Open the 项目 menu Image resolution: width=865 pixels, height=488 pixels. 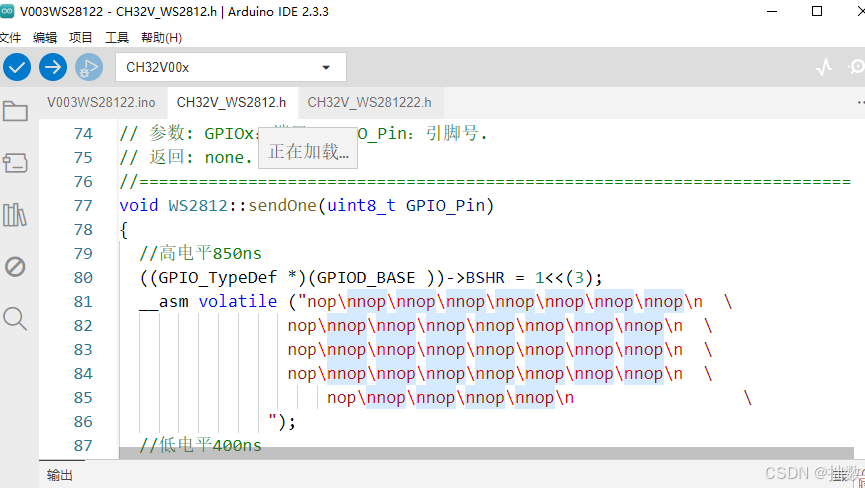(x=81, y=37)
